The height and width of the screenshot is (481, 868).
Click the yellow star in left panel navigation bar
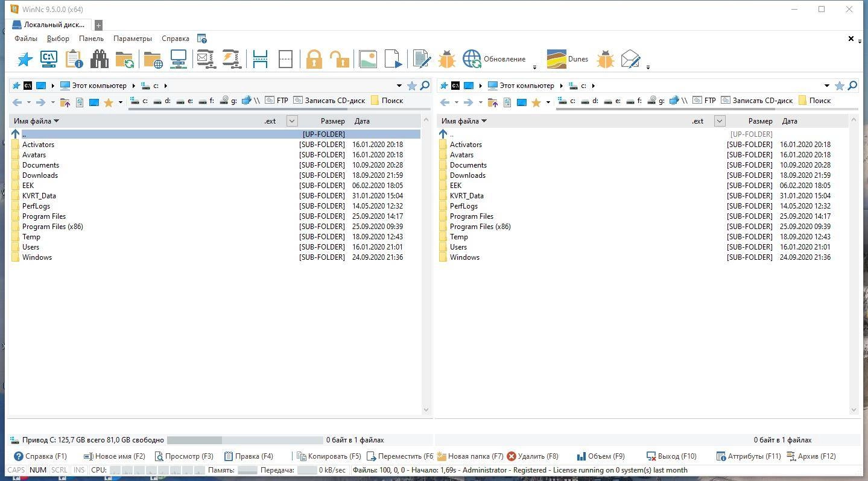point(109,102)
